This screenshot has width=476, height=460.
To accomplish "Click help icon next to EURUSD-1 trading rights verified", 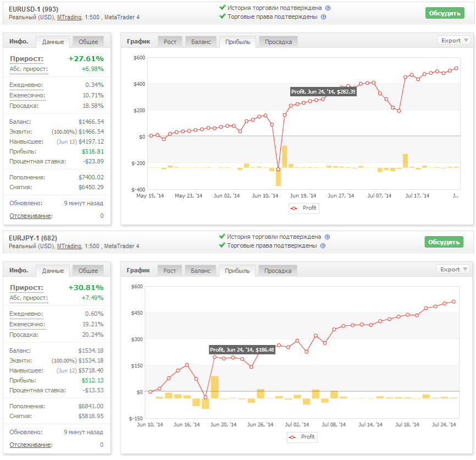I will pos(324,17).
